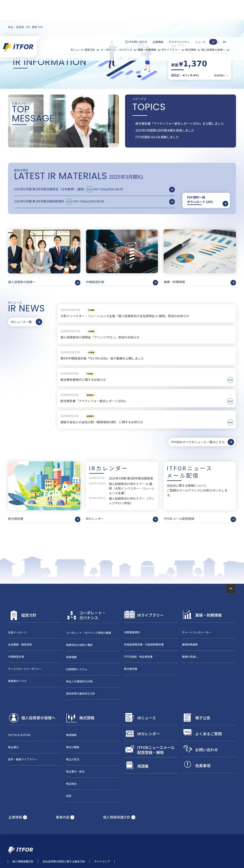The image size is (244, 868).
Task: Click footer 経営方針 document icon
Action: point(14,615)
